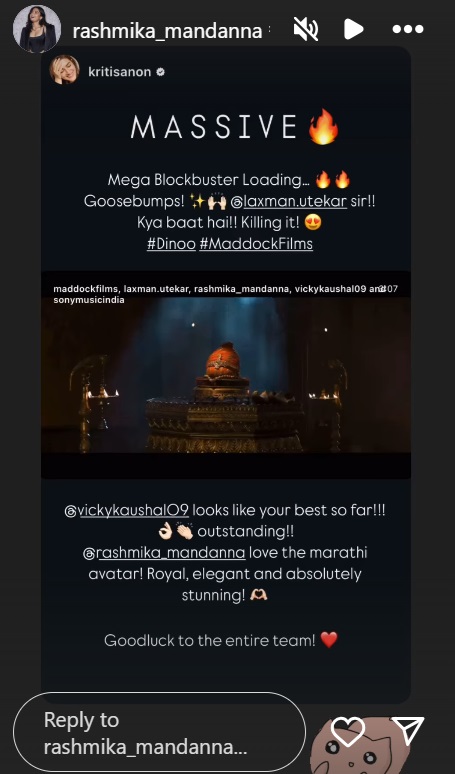Screen dimensions: 455x774
Task: Open the embedded film teaser thumbnail
Action: pos(226,375)
